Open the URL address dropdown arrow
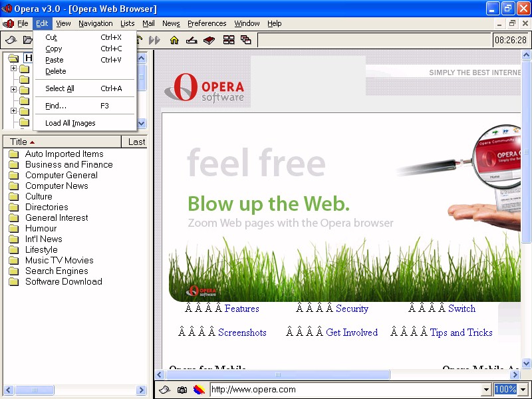Viewport: 532px width, 399px height. click(x=487, y=390)
